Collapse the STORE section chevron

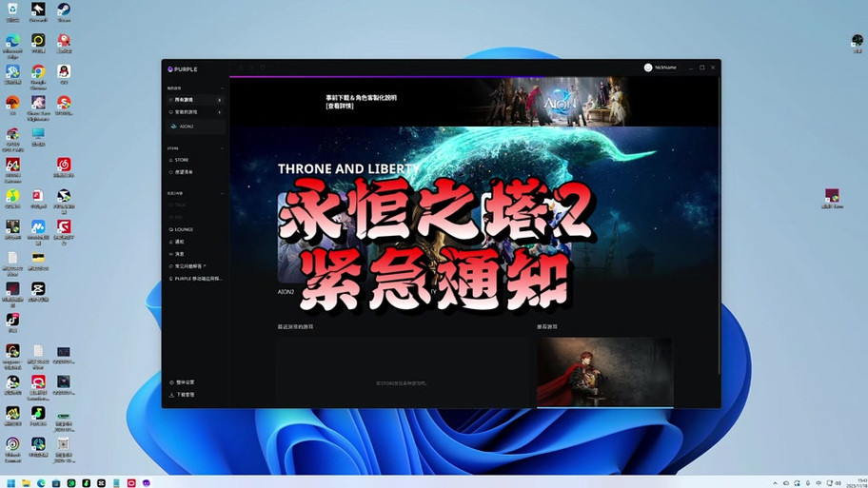tap(223, 148)
